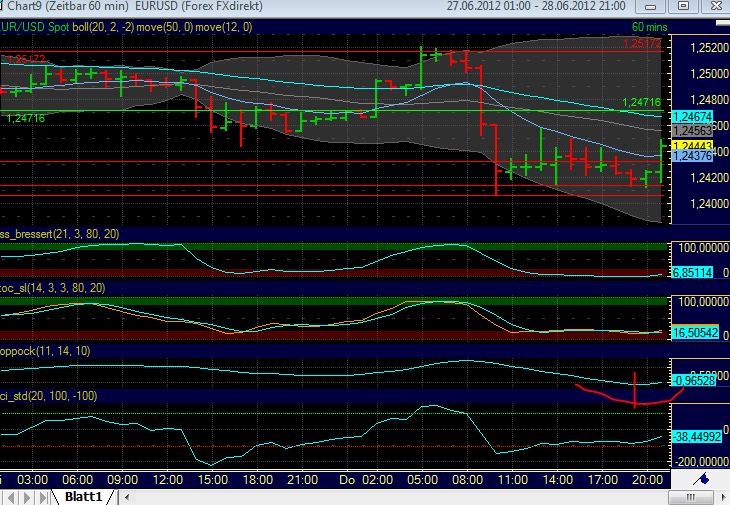Viewport: 730px width, 505px height.
Task: Click the ci_std(20, 100, -100) panel title
Action: [x=48, y=396]
